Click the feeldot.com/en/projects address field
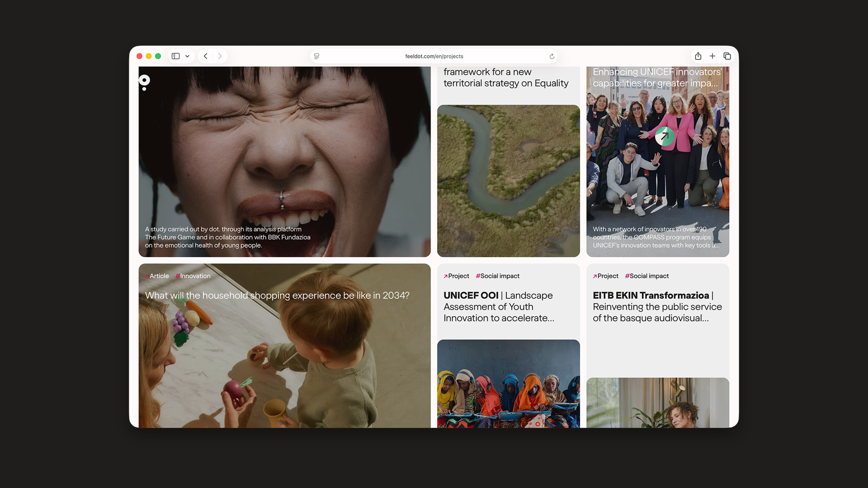 [434, 56]
